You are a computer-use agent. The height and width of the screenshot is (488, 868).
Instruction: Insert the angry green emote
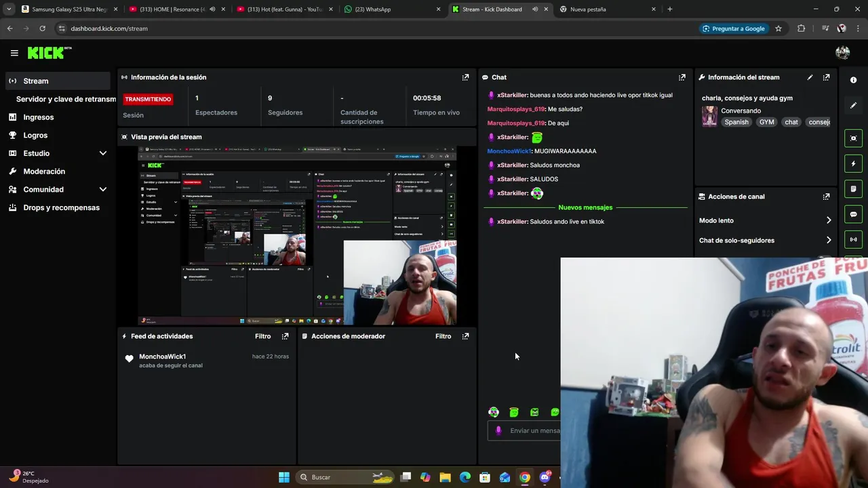(534, 412)
